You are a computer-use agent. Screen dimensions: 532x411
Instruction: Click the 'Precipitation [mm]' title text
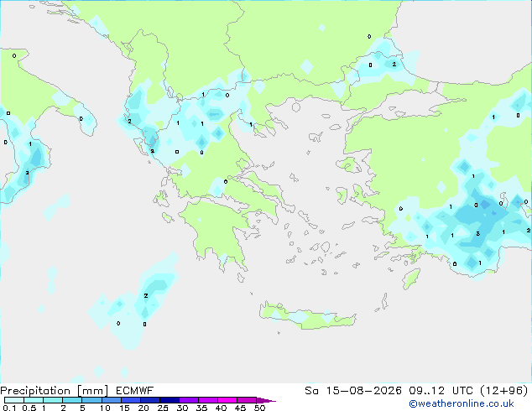[x=55, y=391]
